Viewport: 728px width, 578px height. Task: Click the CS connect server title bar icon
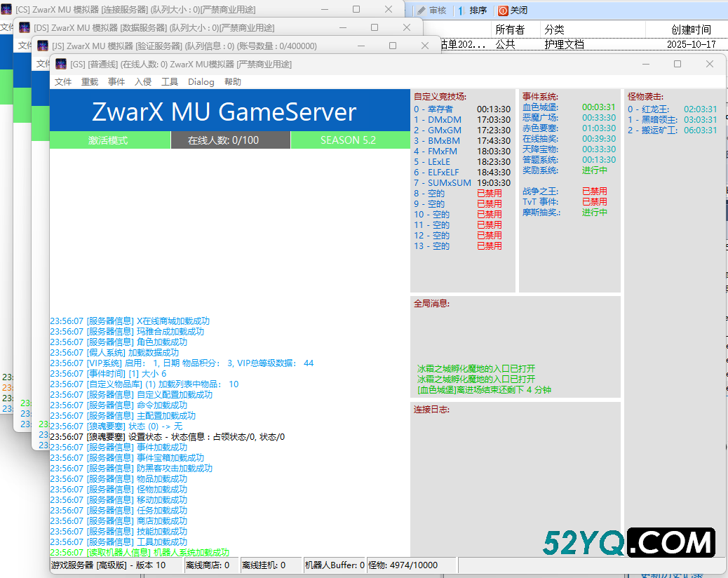tap(6, 9)
